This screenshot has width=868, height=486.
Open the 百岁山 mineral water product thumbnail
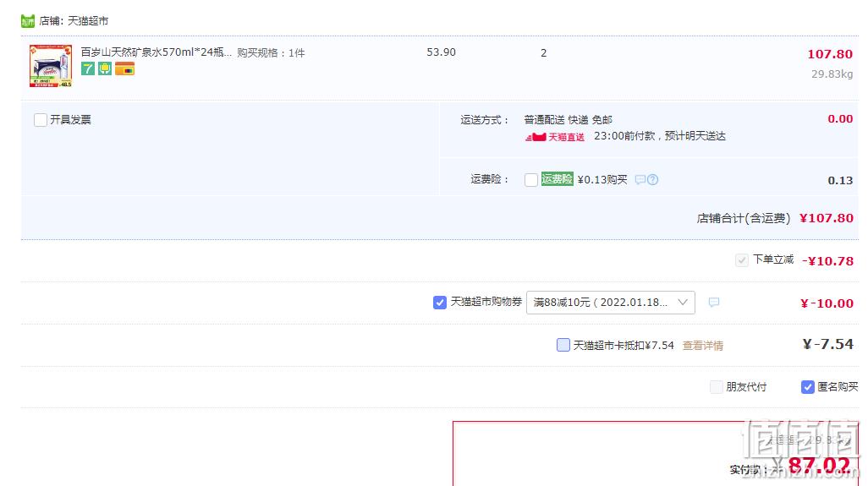point(51,66)
